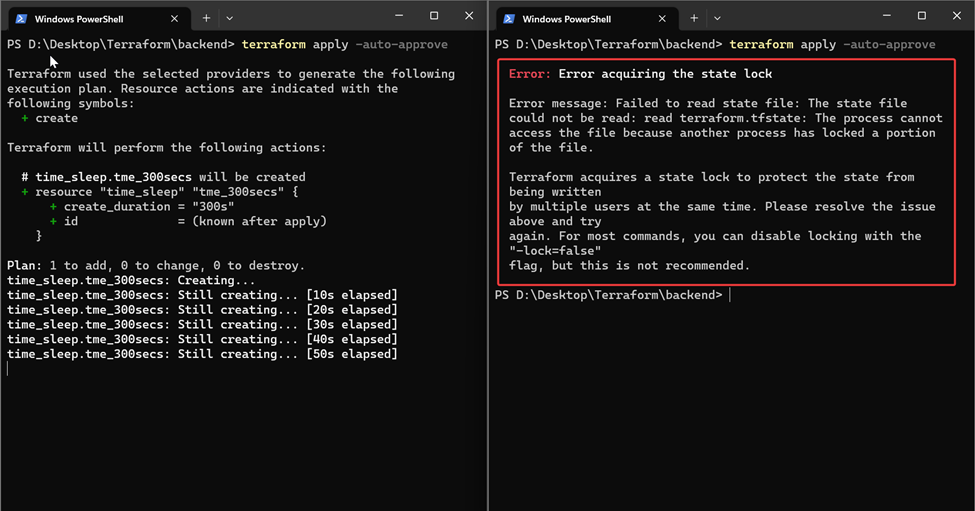Click 'resource "time_sleep" "tme_300secs"' line

160,191
